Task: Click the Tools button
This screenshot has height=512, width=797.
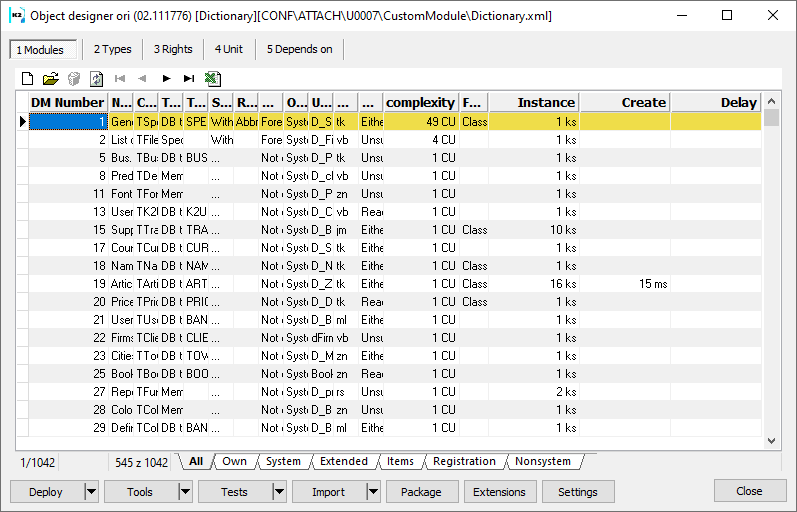Action: point(140,492)
